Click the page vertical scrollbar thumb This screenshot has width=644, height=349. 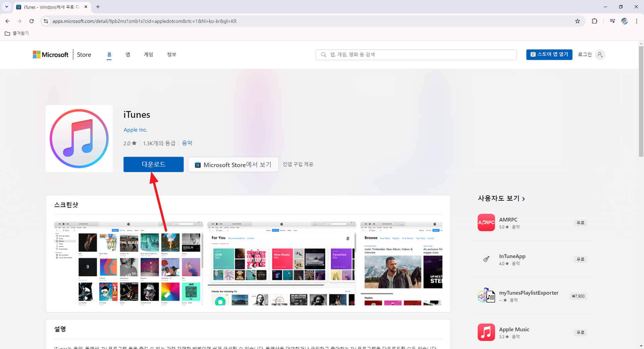point(641,101)
